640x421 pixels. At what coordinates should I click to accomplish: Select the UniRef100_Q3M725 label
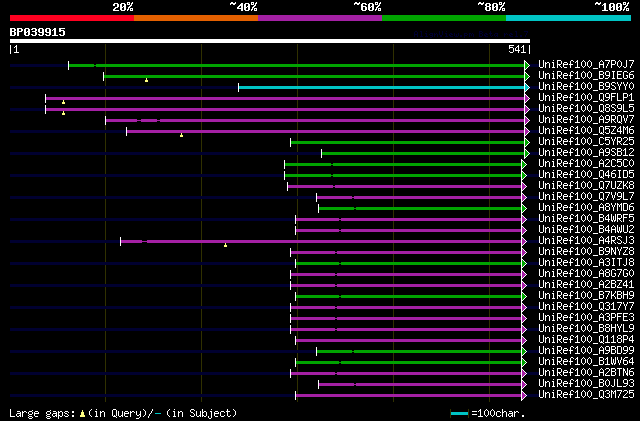[x=586, y=395]
